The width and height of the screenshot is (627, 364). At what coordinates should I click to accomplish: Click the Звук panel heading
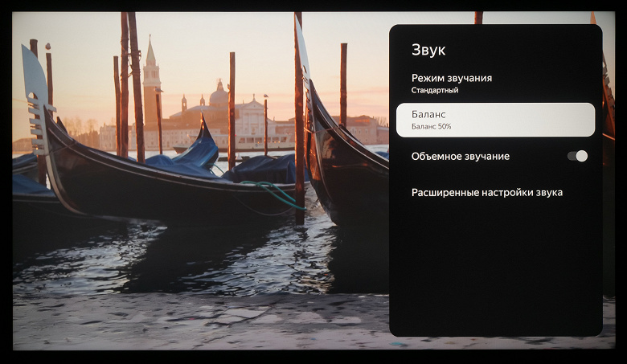coord(428,50)
